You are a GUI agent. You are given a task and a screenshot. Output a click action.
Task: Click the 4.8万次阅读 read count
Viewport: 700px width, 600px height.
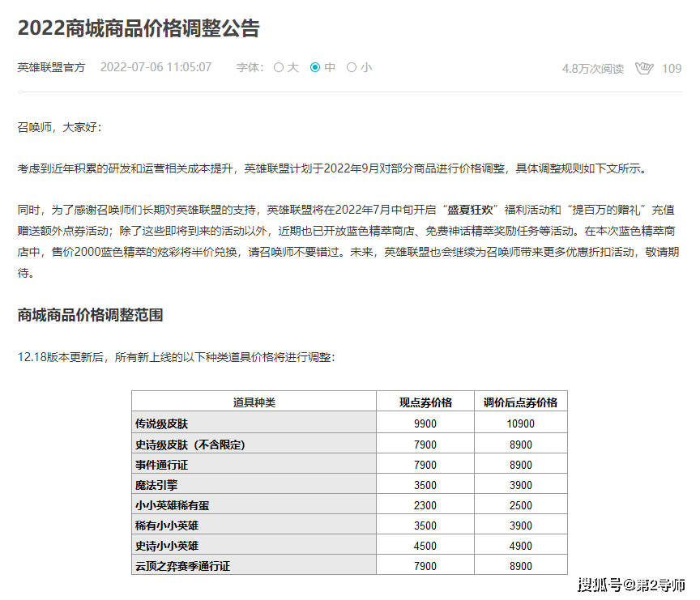593,69
